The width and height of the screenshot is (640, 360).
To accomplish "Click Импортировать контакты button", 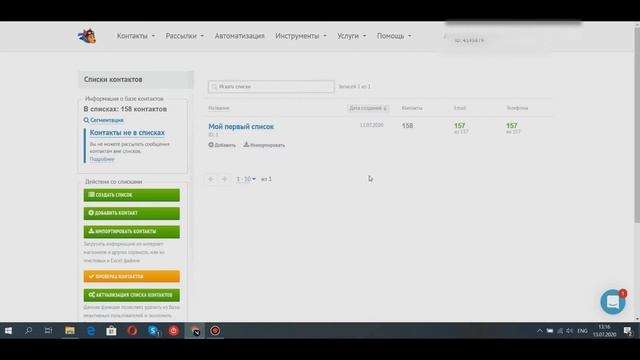I will [x=131, y=231].
